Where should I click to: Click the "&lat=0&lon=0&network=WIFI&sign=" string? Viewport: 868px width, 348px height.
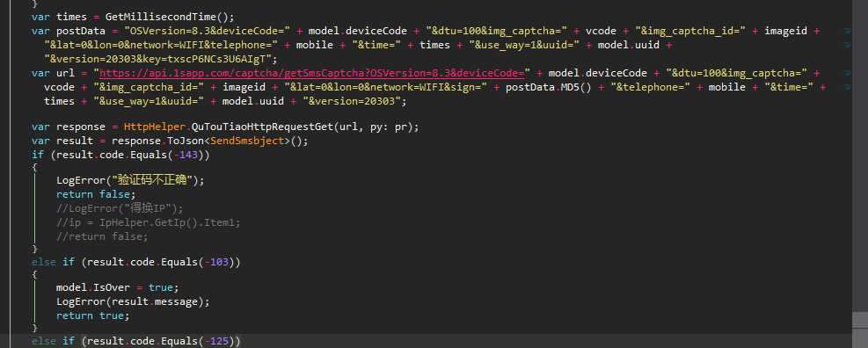(x=385, y=87)
